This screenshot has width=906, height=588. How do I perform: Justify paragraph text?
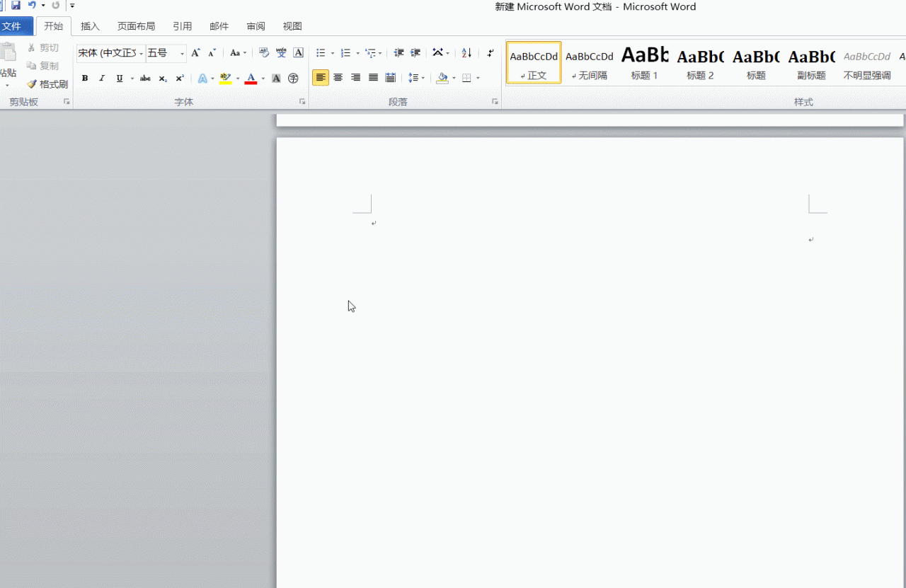373,78
